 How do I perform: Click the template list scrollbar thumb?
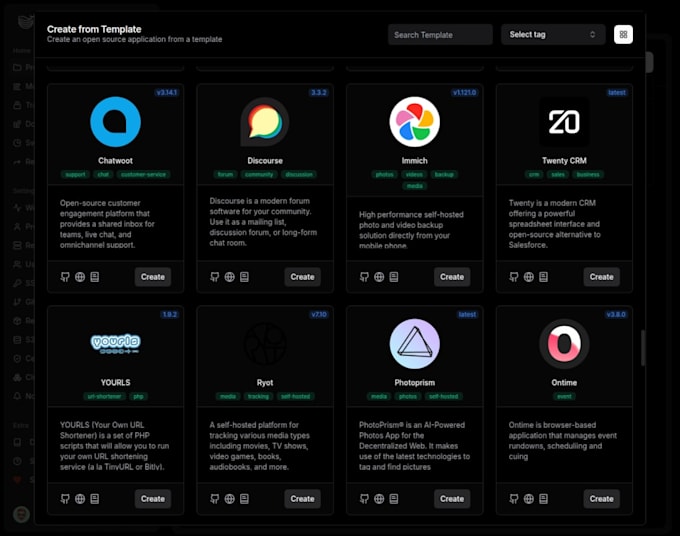click(x=643, y=348)
